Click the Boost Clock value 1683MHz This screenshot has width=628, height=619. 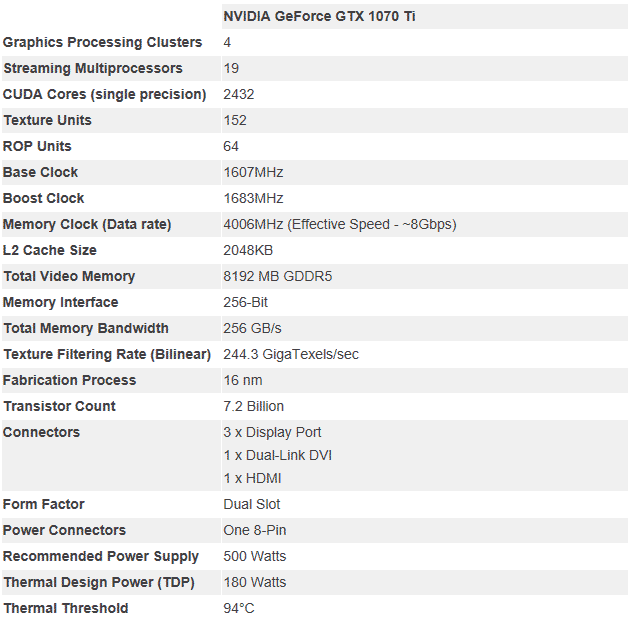pyautogui.click(x=253, y=199)
